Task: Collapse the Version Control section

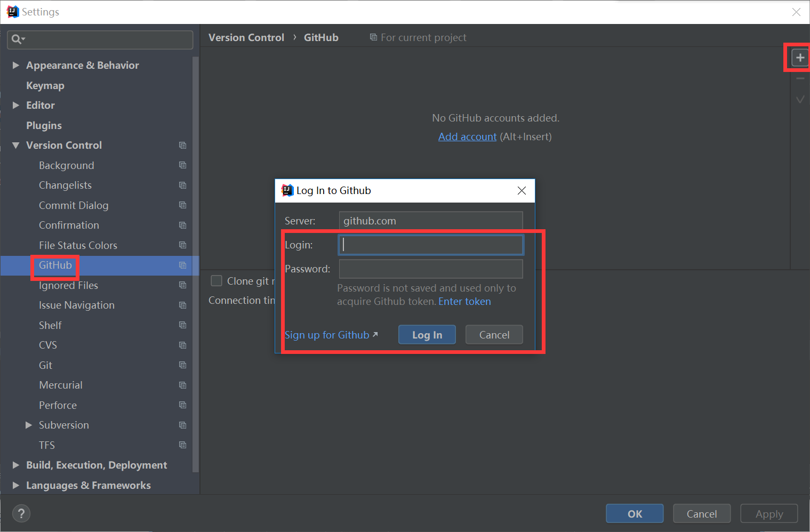Action: pos(15,145)
